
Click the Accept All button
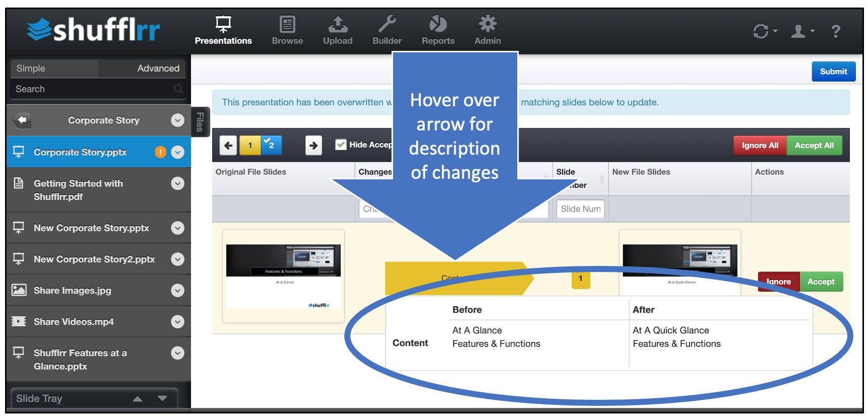click(814, 146)
